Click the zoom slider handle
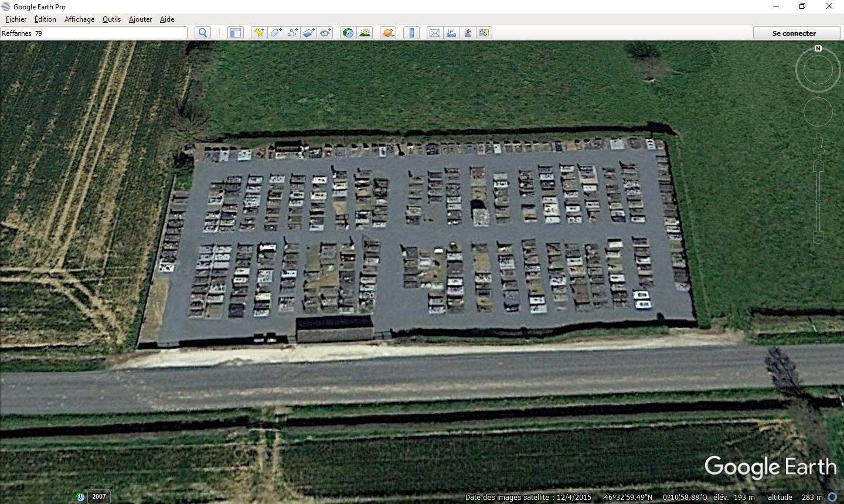Viewport: 844px width, 504px height. pyautogui.click(x=819, y=202)
